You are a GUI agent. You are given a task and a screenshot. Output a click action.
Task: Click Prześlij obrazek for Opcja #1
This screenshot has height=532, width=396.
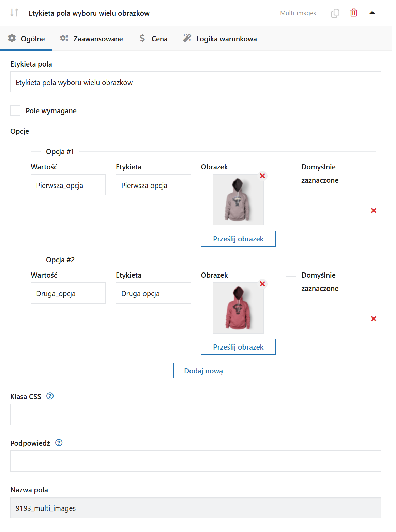tap(238, 239)
